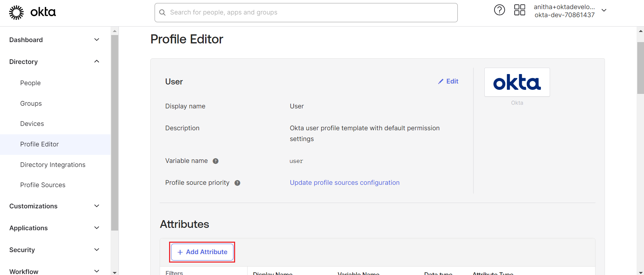Viewport: 644px width, 275px height.
Task: Open the apps grid launcher icon
Action: tap(520, 10)
